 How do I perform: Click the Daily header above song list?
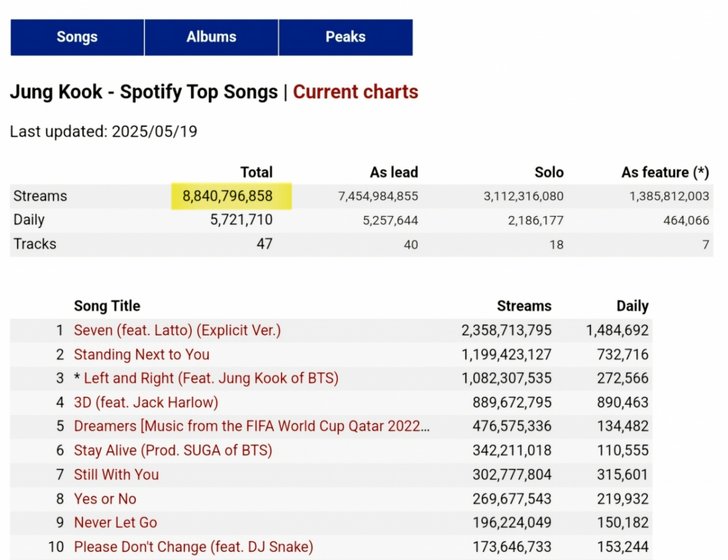pyautogui.click(x=632, y=306)
